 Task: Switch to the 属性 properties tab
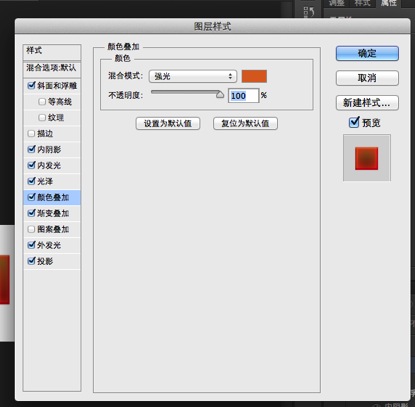389,3
